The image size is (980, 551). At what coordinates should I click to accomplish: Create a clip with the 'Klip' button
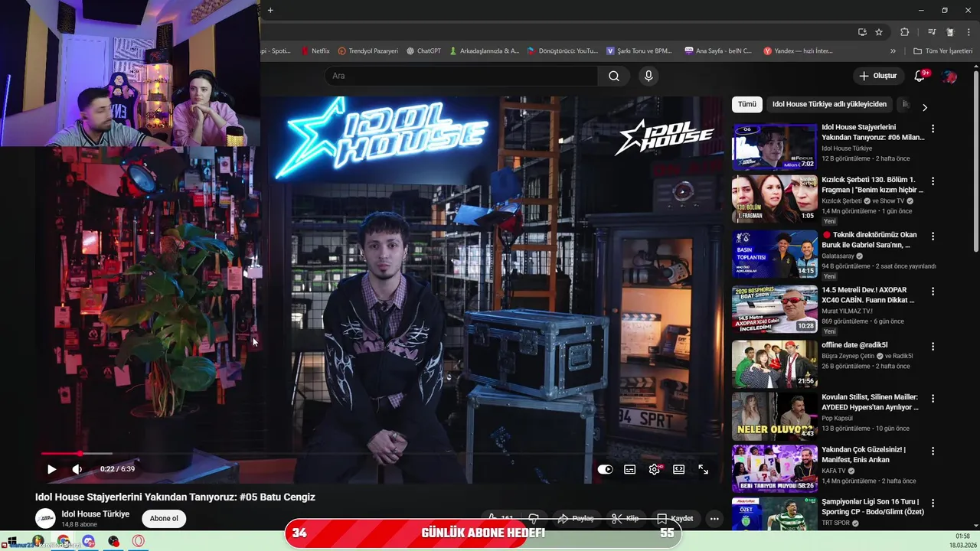point(625,518)
